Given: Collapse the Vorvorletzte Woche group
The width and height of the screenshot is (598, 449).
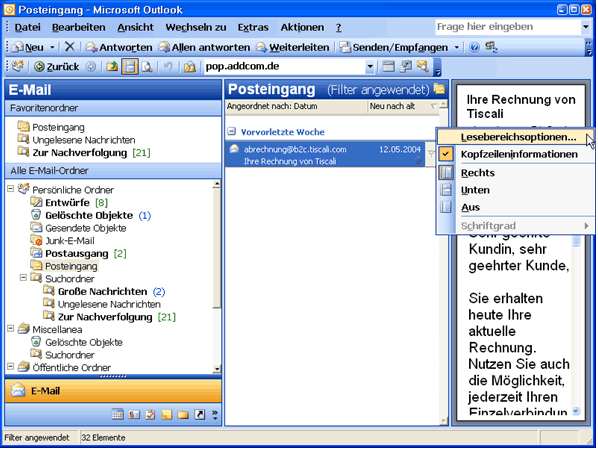Looking at the screenshot, I should 231,132.
